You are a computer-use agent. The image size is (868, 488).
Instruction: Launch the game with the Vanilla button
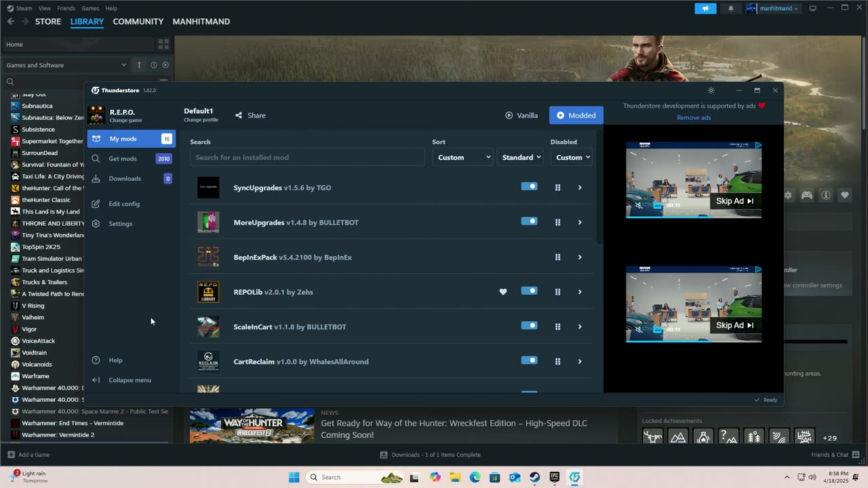pos(521,115)
